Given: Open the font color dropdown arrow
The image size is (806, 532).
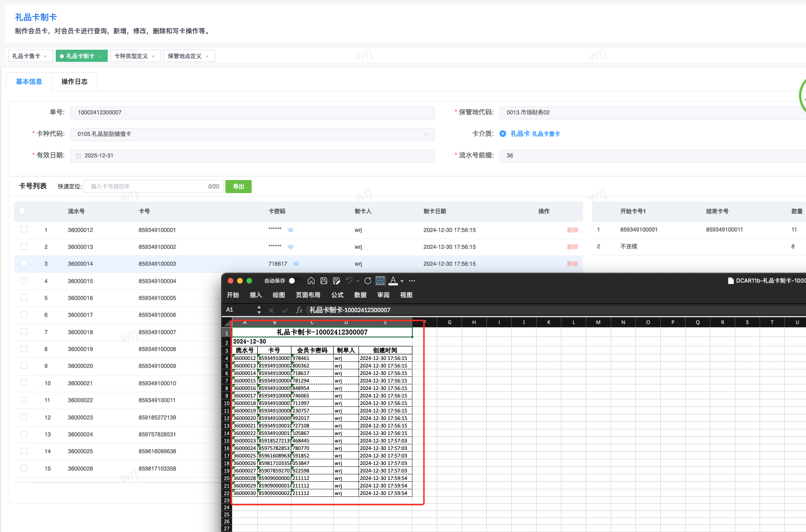Looking at the screenshot, I should pos(402,281).
